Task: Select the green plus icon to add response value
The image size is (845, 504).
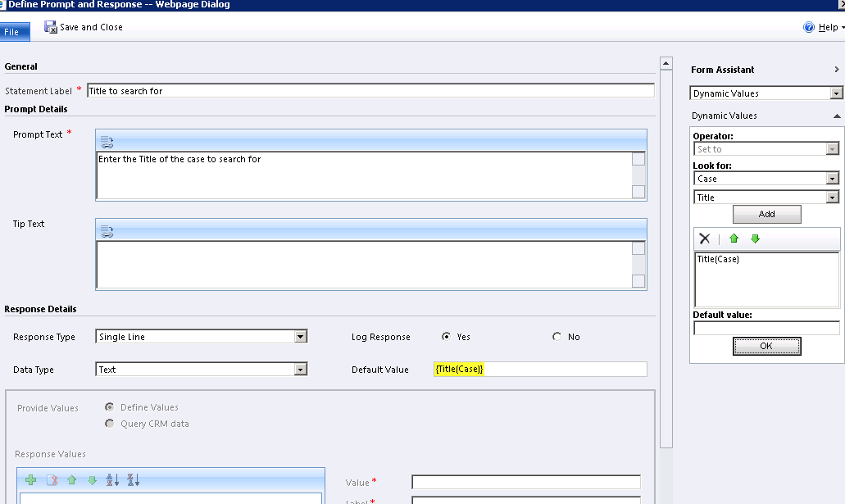Action: pyautogui.click(x=30, y=479)
